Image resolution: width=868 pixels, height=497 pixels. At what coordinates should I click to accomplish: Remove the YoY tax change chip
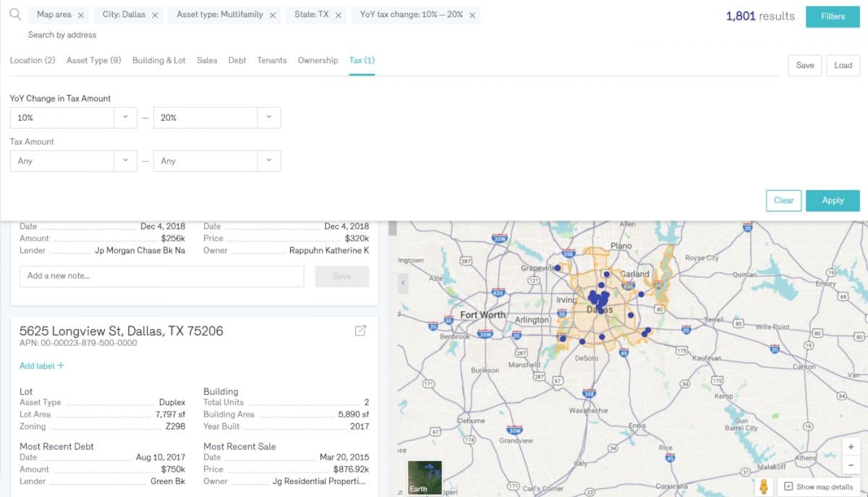(472, 15)
